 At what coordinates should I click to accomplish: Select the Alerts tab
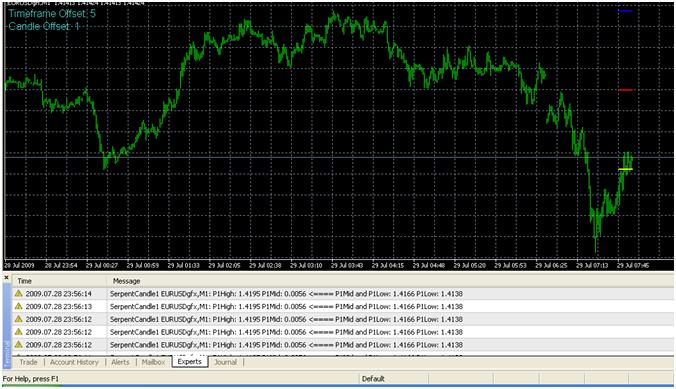pyautogui.click(x=120, y=362)
